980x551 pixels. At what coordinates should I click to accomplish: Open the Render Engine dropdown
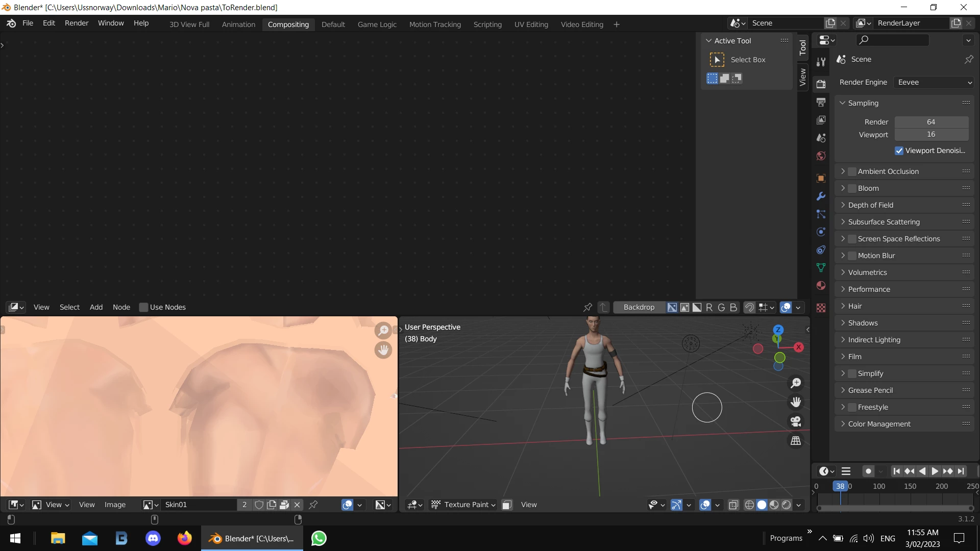(x=934, y=82)
